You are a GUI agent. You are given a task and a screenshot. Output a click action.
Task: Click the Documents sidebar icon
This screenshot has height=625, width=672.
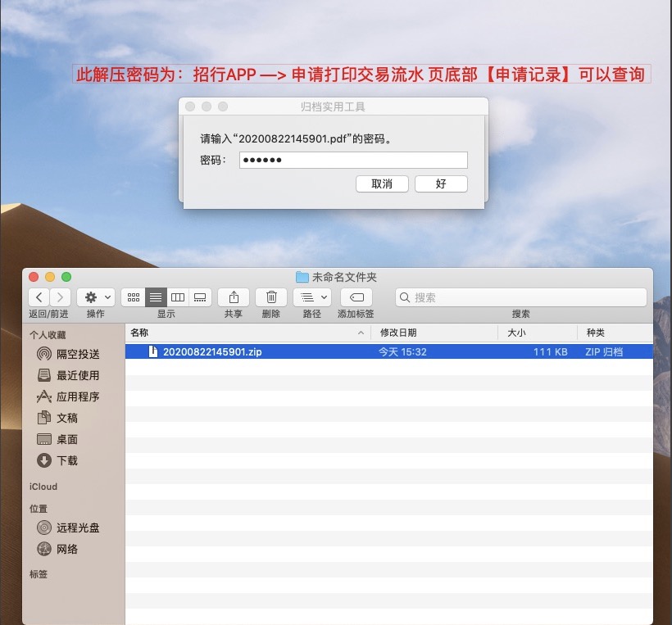coord(43,418)
